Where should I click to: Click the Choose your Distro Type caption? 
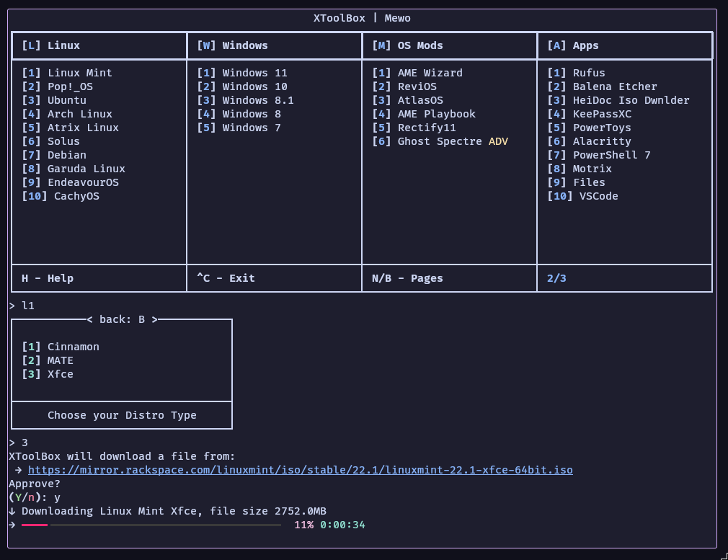tap(122, 416)
